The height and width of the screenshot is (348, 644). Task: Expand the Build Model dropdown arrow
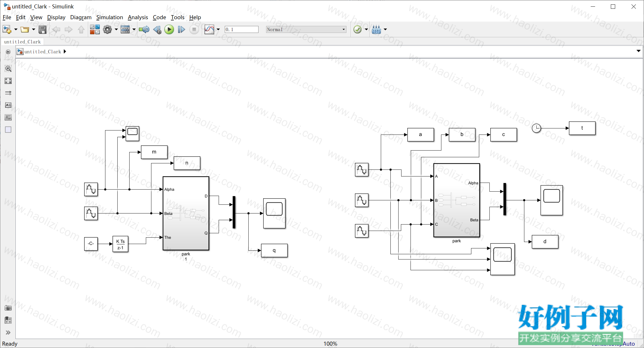click(x=385, y=29)
